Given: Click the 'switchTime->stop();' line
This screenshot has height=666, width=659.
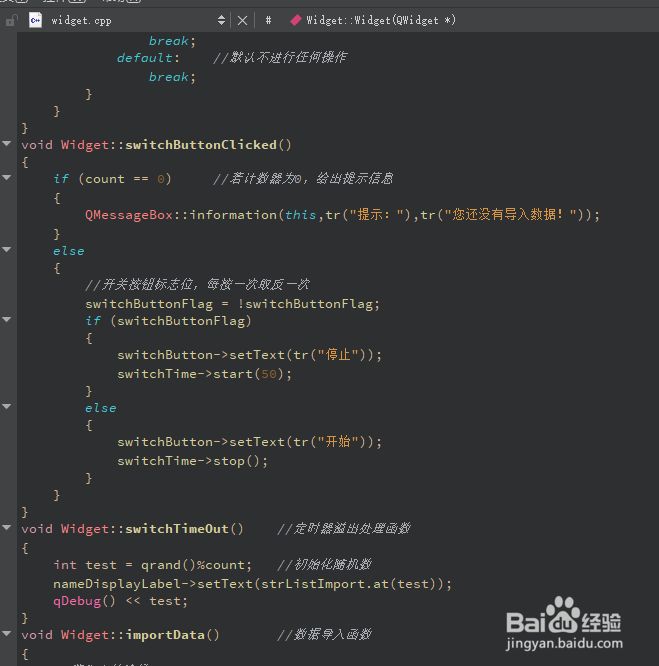Looking at the screenshot, I should pyautogui.click(x=192, y=461).
